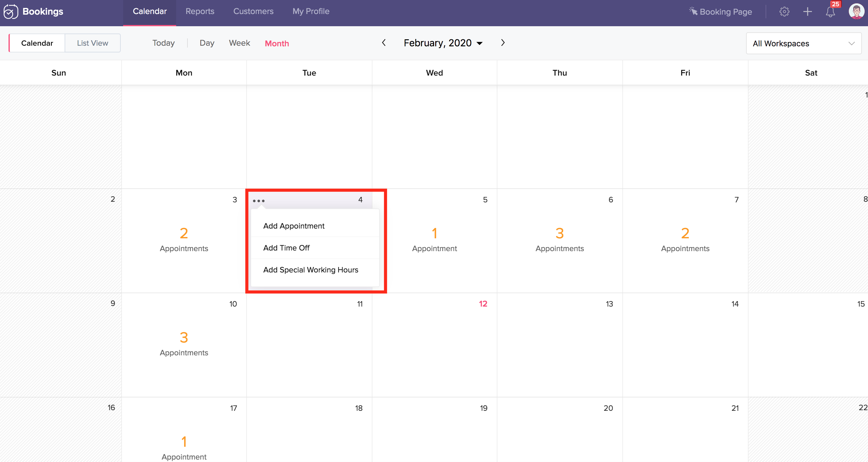The height and width of the screenshot is (462, 868).
Task: Switch to List View toggle
Action: pos(92,43)
